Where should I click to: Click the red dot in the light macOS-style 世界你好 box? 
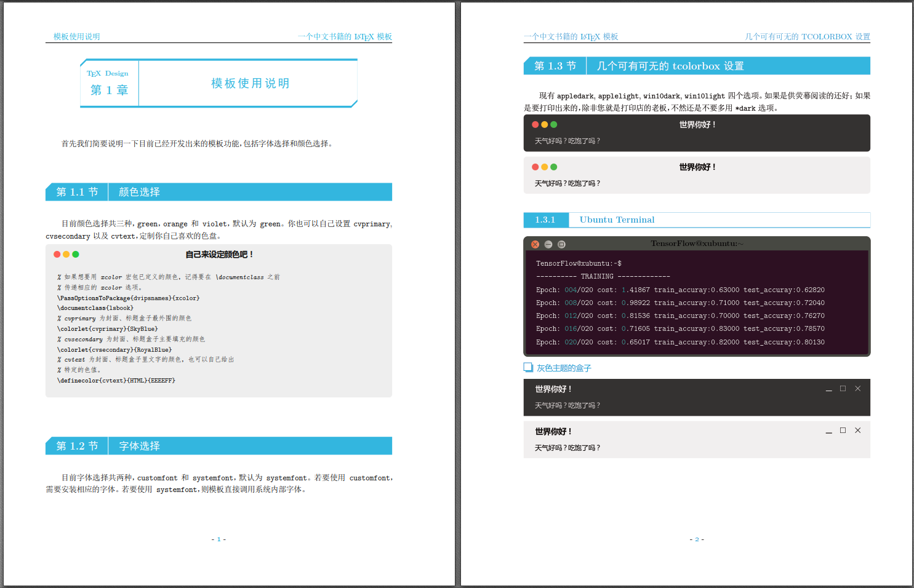coord(535,167)
